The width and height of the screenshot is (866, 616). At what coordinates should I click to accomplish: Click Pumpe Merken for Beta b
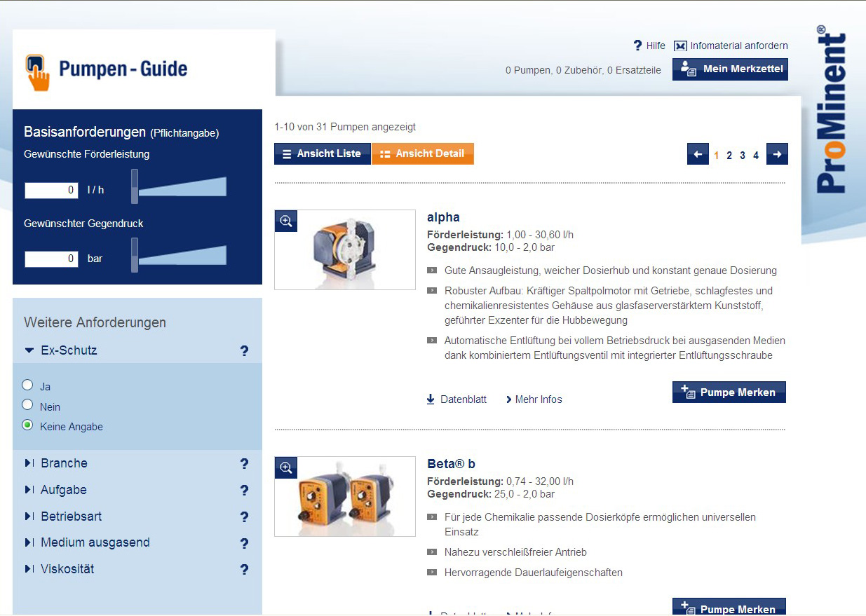point(729,607)
